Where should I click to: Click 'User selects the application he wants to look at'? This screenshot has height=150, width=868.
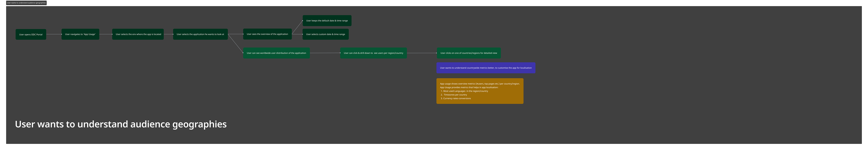click(200, 34)
